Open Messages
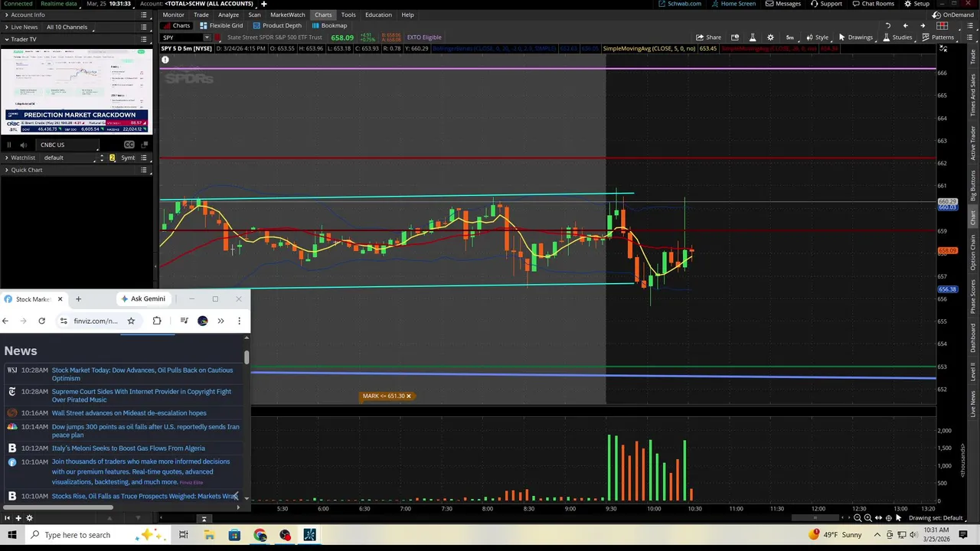Image resolution: width=980 pixels, height=551 pixels. point(783,4)
